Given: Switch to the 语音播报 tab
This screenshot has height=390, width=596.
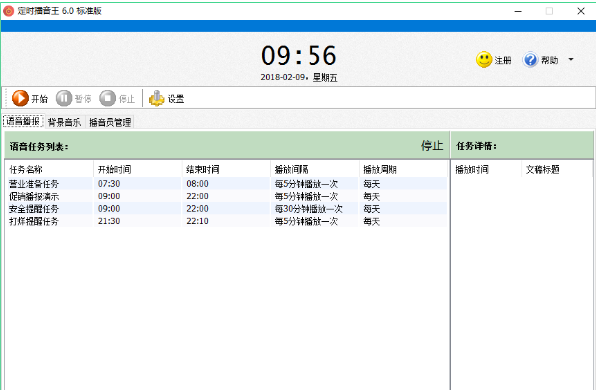Looking at the screenshot, I should [23, 121].
